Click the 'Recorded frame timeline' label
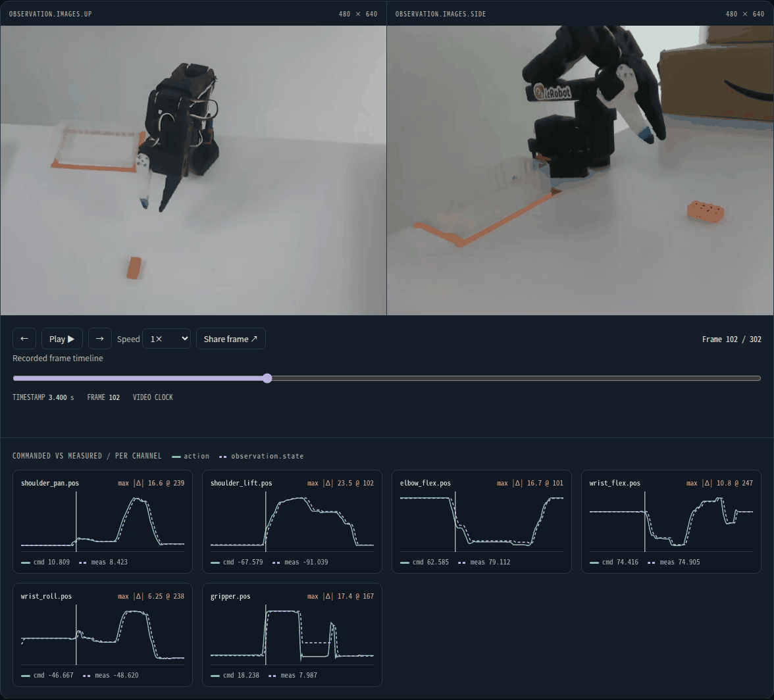774x700 pixels. pyautogui.click(x=58, y=358)
